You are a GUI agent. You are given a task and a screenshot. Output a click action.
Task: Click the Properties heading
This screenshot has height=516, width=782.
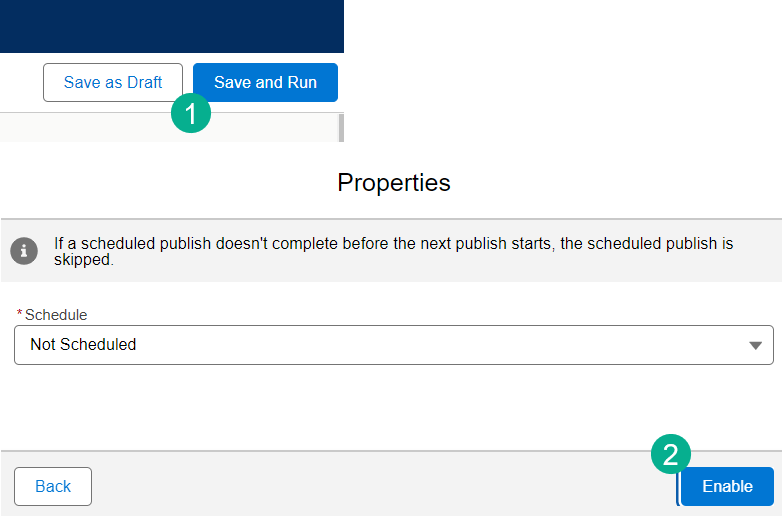click(x=394, y=183)
